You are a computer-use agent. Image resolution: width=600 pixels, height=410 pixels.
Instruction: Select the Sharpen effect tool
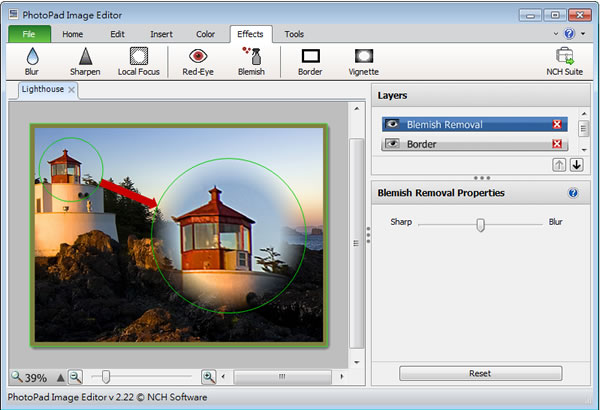point(85,60)
